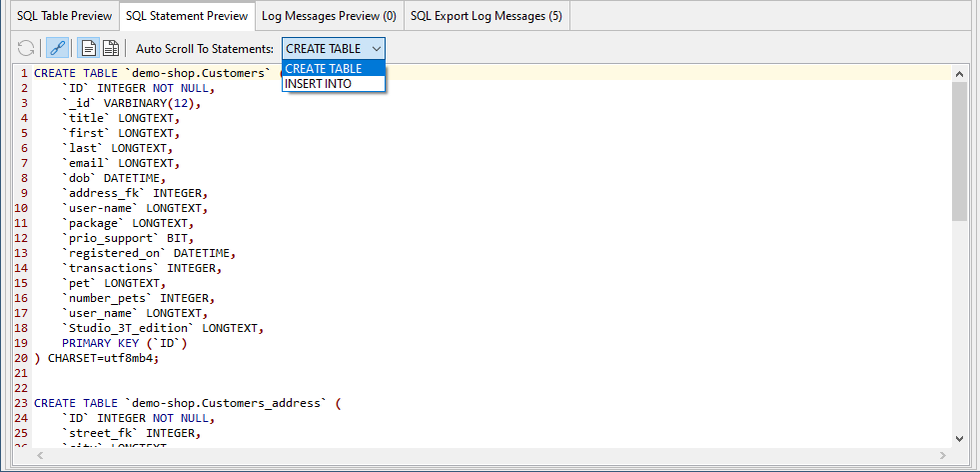
Task: Select the SQL Statement Preview tab
Action: (187, 16)
